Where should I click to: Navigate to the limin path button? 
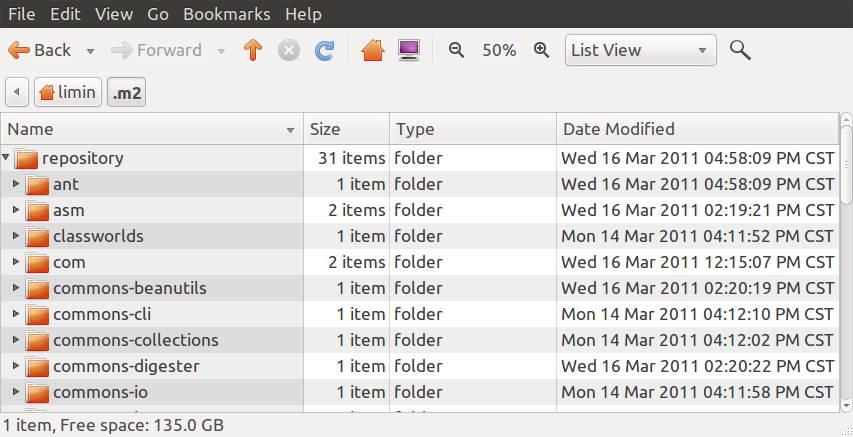(x=68, y=93)
